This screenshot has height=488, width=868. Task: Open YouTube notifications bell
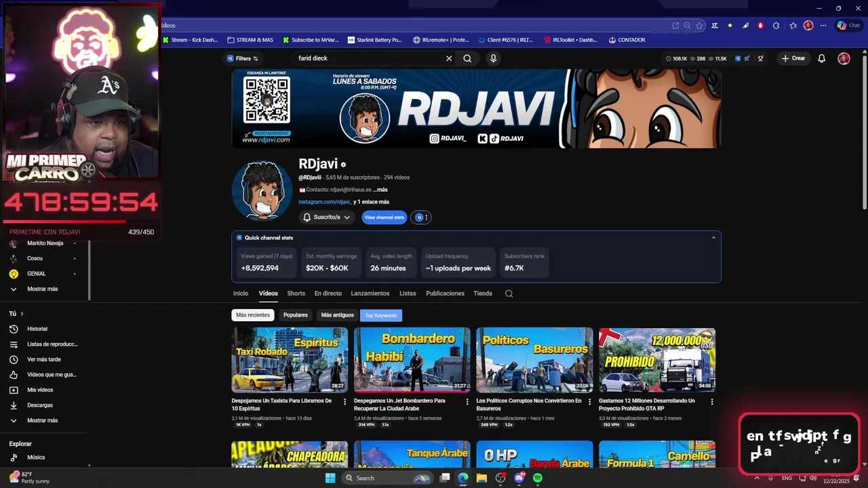821,58
